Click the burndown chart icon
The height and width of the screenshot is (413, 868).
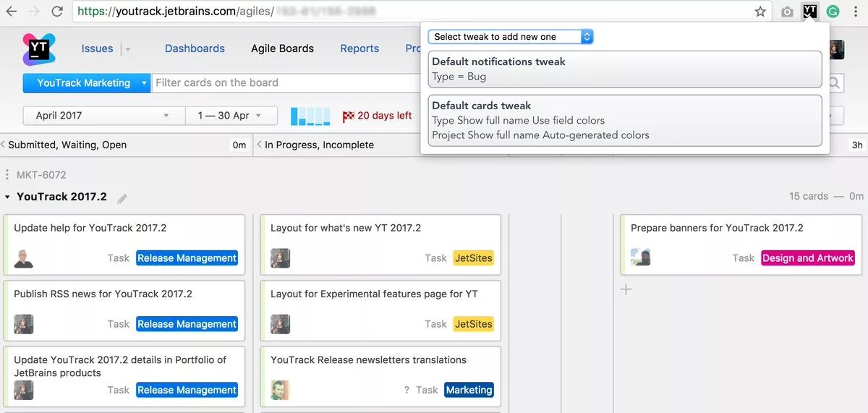click(310, 116)
